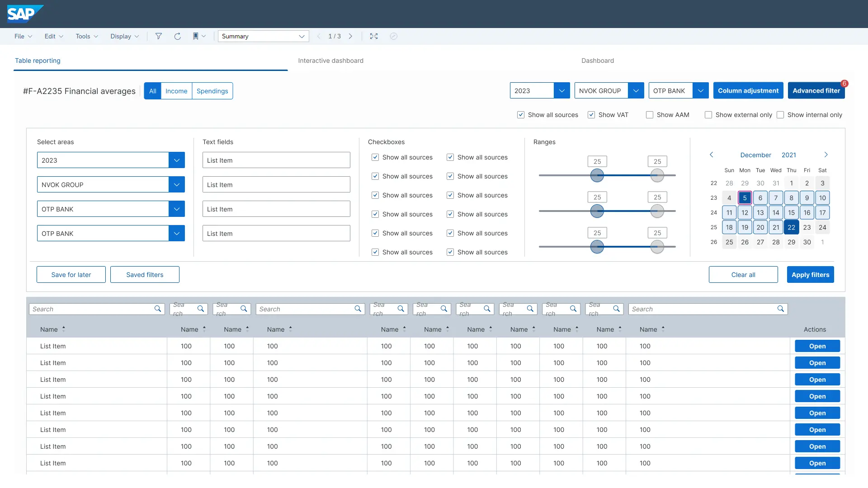This screenshot has width=868, height=488.
Task: Click the fullscreen expand icon
Action: click(x=374, y=36)
